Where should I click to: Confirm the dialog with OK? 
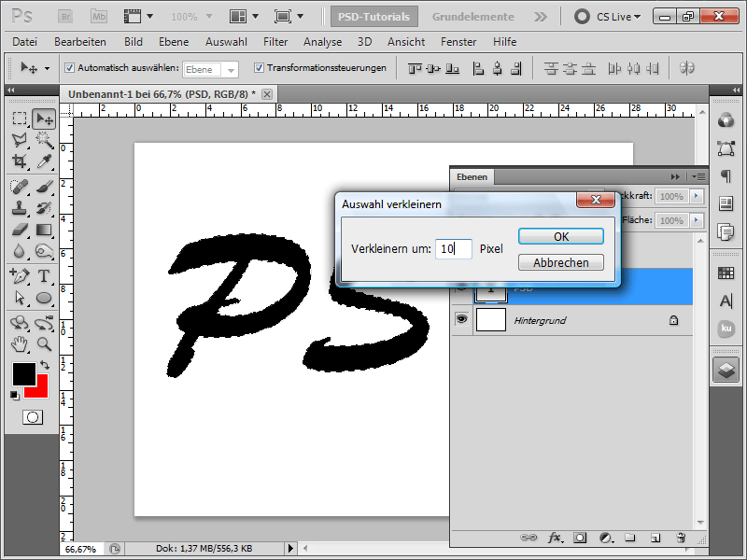pyautogui.click(x=561, y=237)
